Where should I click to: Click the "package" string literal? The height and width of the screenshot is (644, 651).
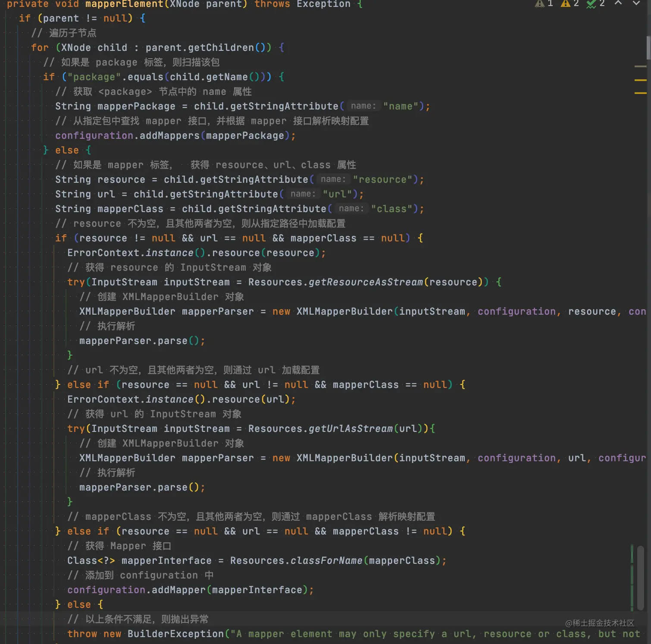tap(94, 77)
